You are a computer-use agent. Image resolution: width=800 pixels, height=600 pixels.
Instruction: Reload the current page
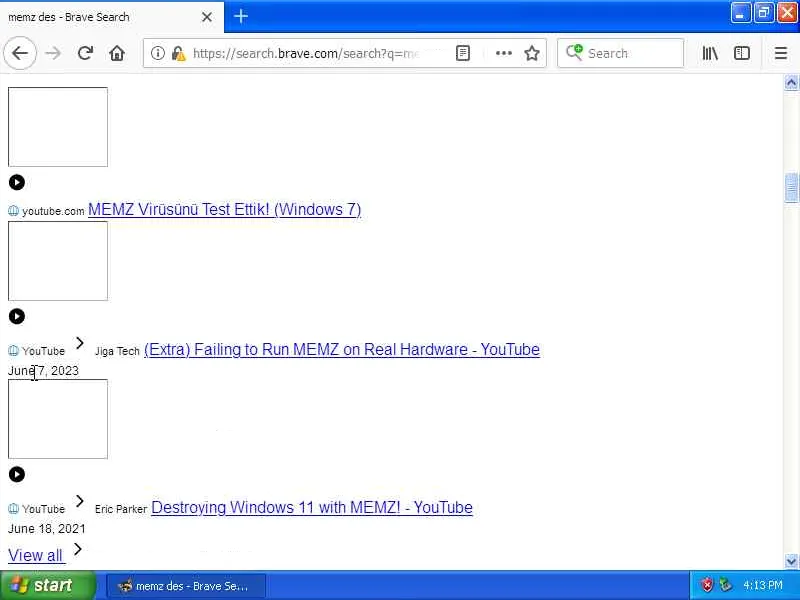tap(85, 53)
